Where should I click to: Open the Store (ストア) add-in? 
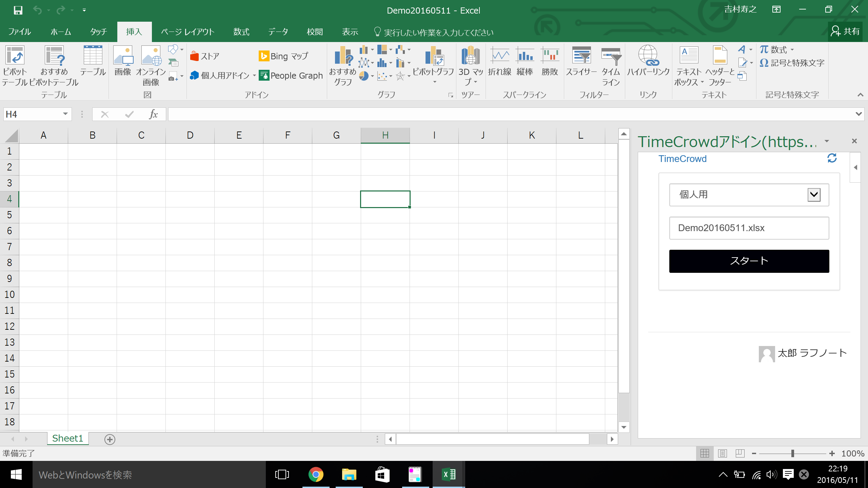pos(205,56)
